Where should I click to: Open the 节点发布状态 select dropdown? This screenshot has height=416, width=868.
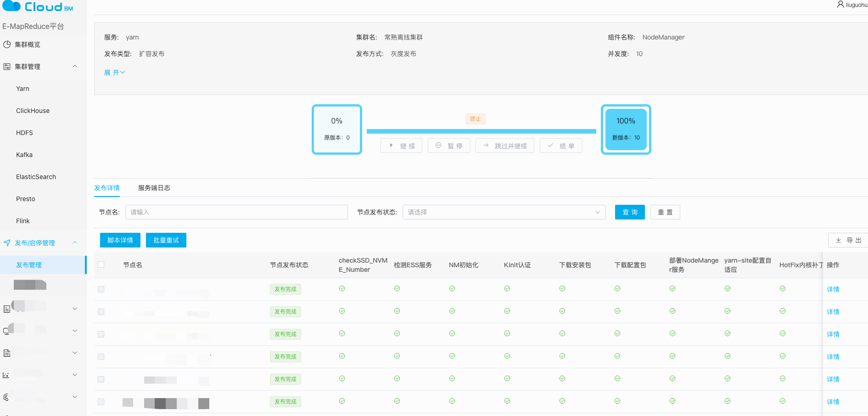[x=504, y=212]
